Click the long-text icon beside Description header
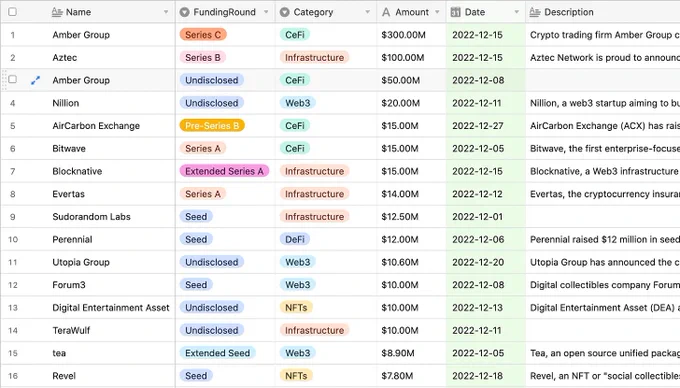The width and height of the screenshot is (680, 388). [535, 12]
